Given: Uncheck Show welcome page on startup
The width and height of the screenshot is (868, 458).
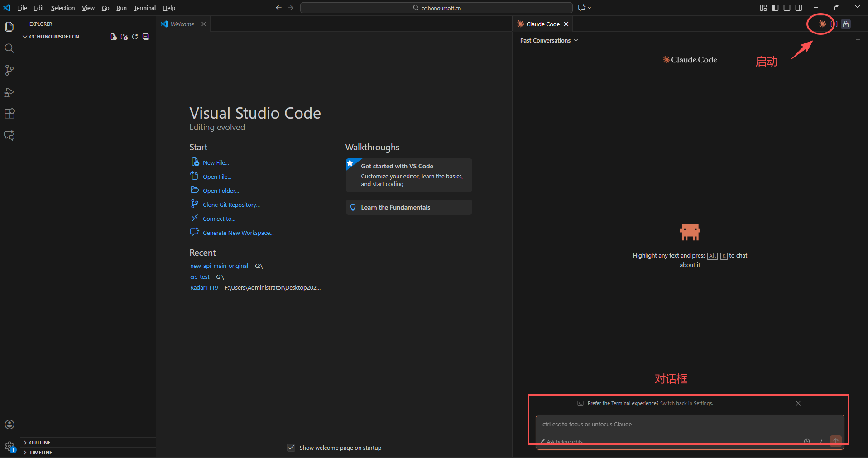Looking at the screenshot, I should pos(291,448).
